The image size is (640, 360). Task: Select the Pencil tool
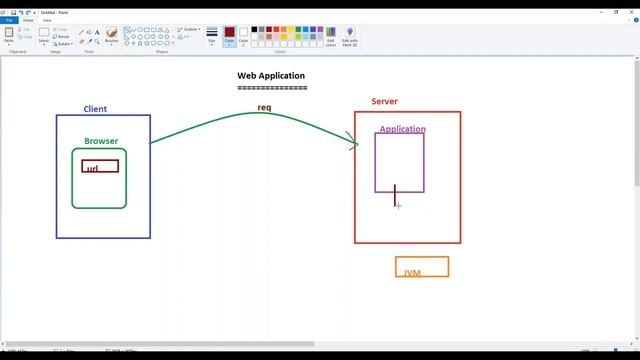point(82,32)
